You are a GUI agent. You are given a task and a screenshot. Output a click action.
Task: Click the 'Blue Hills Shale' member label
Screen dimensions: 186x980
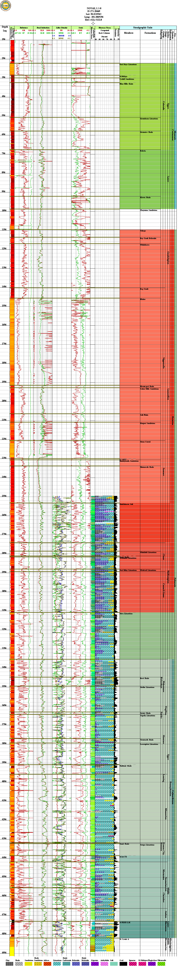(126, 84)
